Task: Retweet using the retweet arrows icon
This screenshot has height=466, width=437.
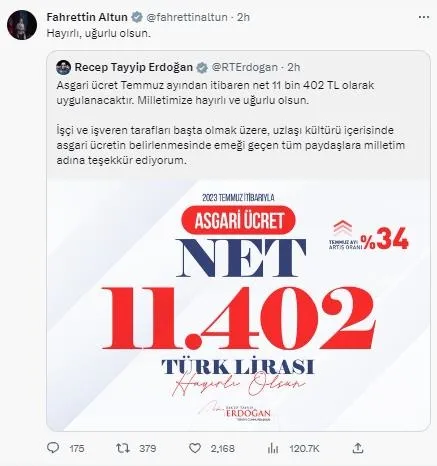Action: pyautogui.click(x=123, y=448)
